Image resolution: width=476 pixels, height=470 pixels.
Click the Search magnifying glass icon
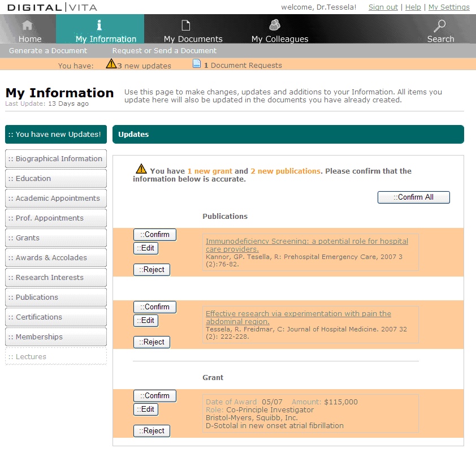point(439,25)
